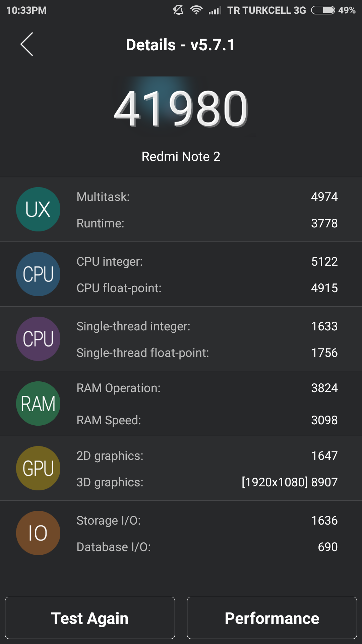Screen dimensions: 362x644
Task: Tap the battery indicator in status bar
Action: coord(323,10)
